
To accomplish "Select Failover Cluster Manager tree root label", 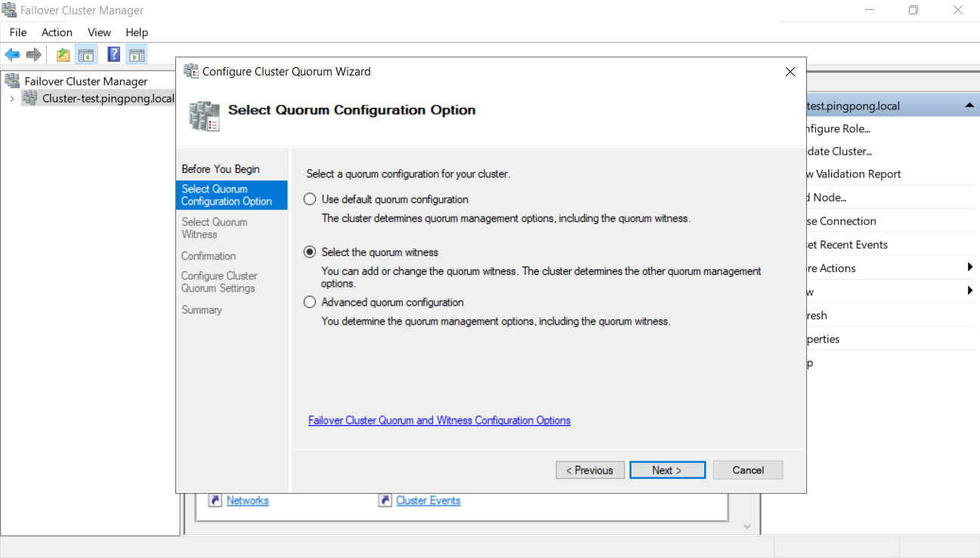I will coord(86,81).
